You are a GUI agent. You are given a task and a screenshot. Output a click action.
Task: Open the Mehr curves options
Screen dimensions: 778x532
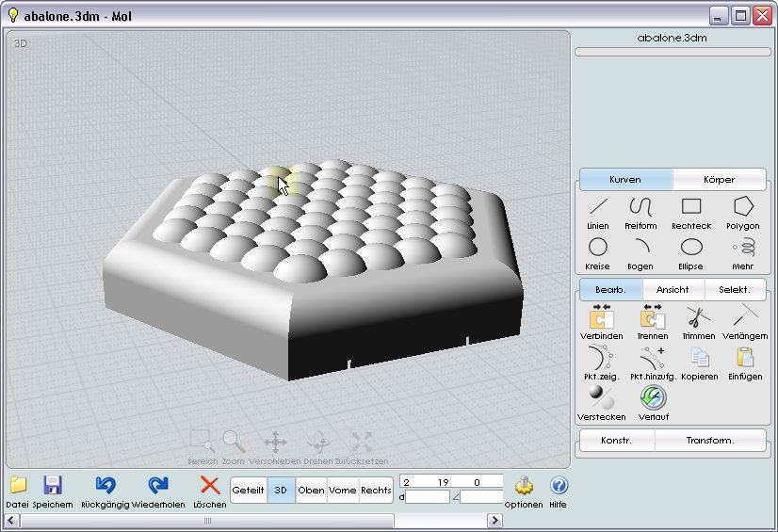[743, 254]
